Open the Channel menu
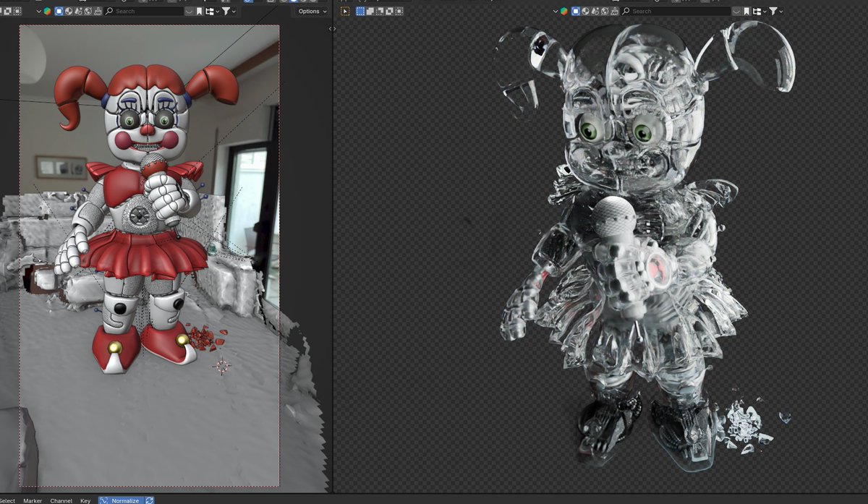Viewport: 868px width, 504px height. click(61, 500)
